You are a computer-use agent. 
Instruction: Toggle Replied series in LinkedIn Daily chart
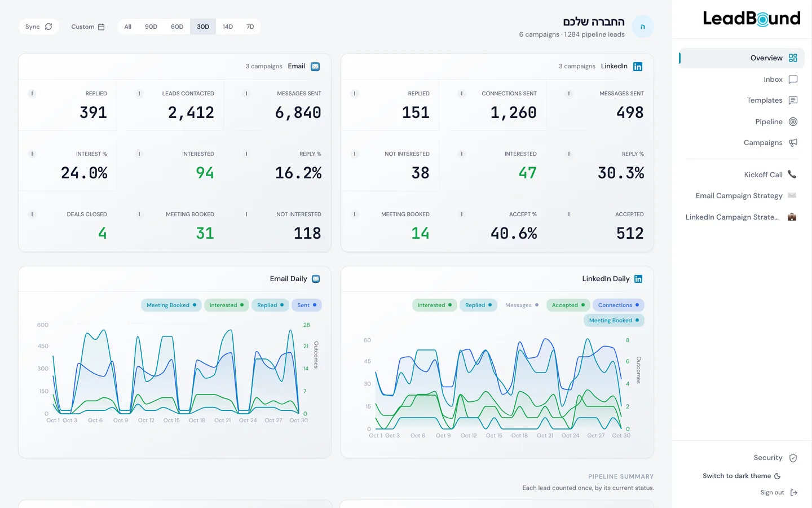pyautogui.click(x=479, y=305)
